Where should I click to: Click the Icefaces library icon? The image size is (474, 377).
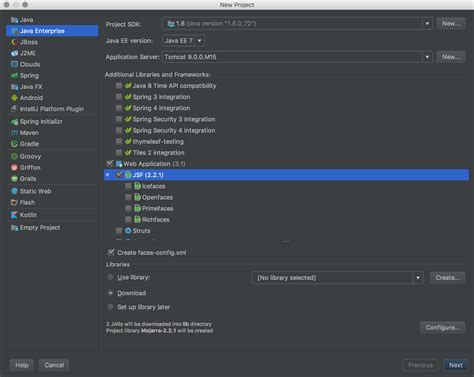pos(137,186)
